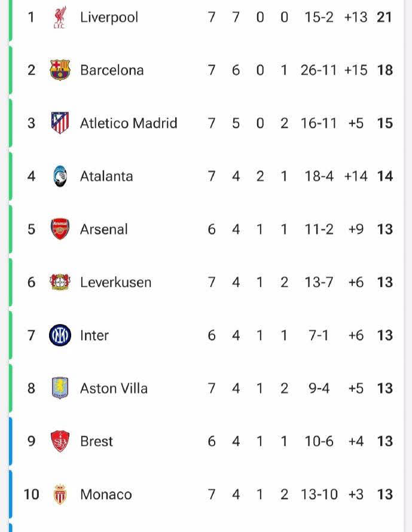The width and height of the screenshot is (412, 532).
Task: Click Monaco's rank number 10
Action: pos(31,494)
